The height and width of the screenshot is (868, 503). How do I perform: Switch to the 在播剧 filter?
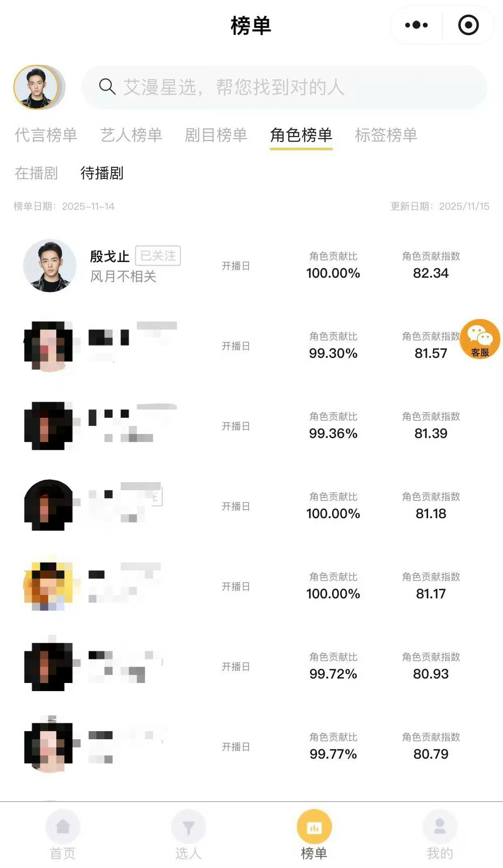pyautogui.click(x=36, y=173)
